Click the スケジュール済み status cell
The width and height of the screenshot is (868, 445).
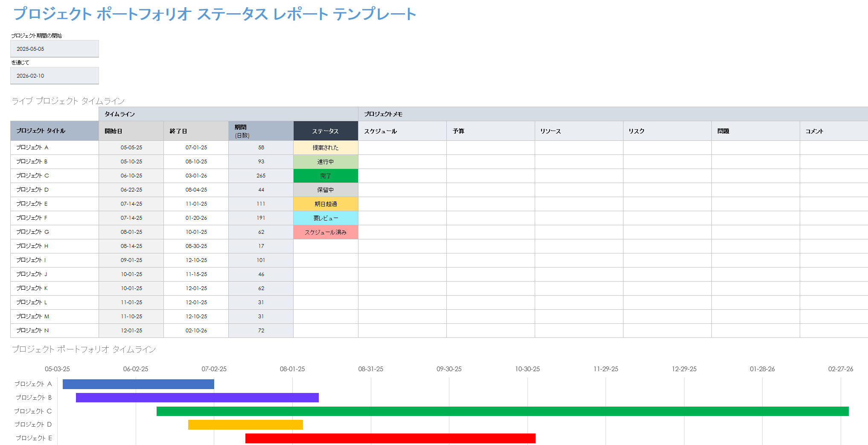click(326, 232)
